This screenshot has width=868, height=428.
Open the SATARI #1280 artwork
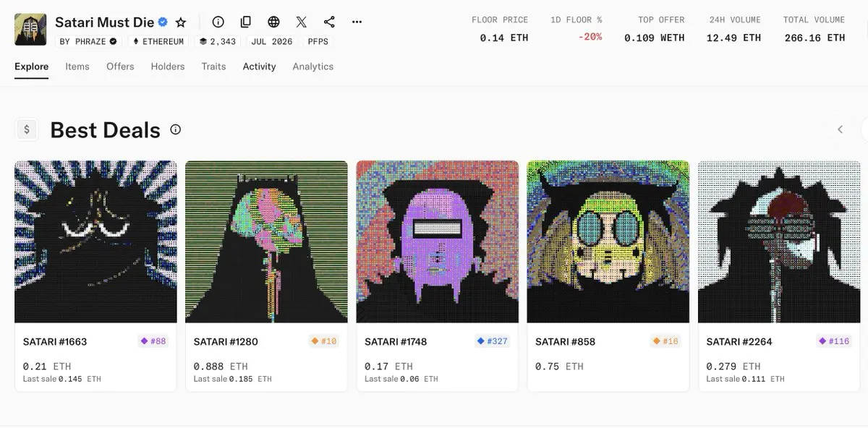click(x=266, y=241)
